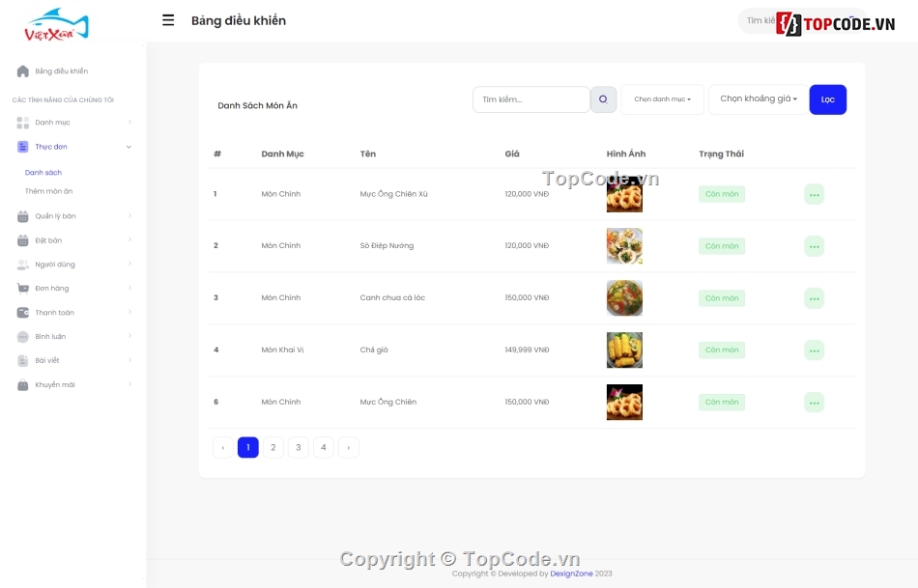Expand Người dùng chevron
The height and width of the screenshot is (588, 918).
click(x=129, y=264)
